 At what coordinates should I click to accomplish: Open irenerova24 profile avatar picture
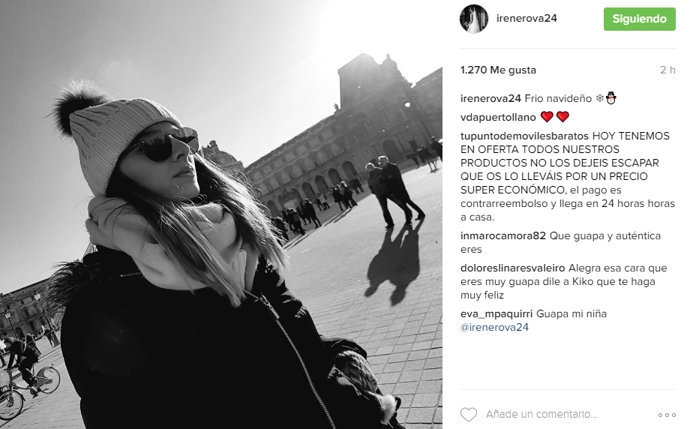[x=474, y=19]
